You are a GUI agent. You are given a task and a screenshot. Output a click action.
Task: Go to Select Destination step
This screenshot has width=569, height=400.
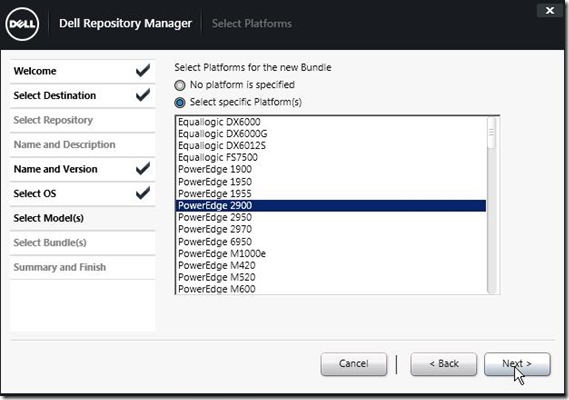[x=83, y=96]
